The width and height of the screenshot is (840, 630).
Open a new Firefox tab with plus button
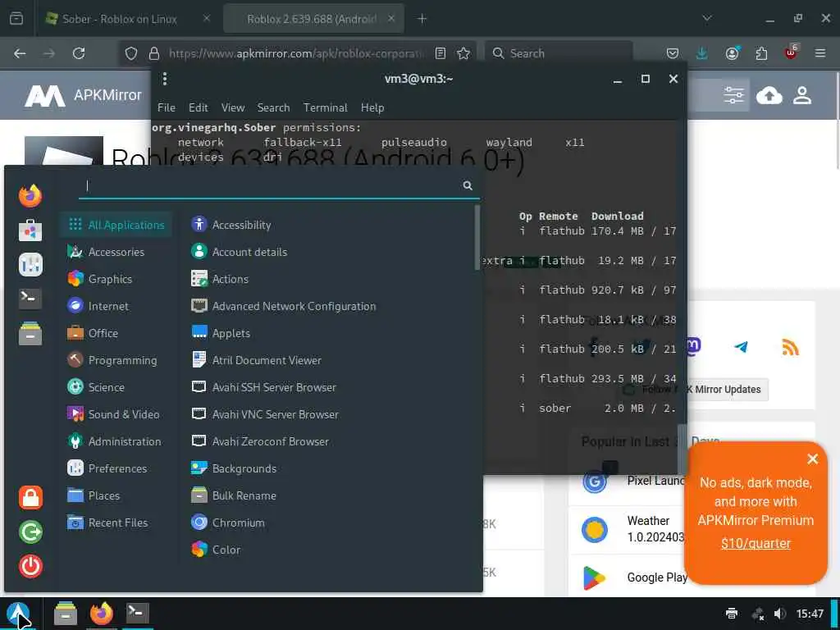pyautogui.click(x=422, y=19)
